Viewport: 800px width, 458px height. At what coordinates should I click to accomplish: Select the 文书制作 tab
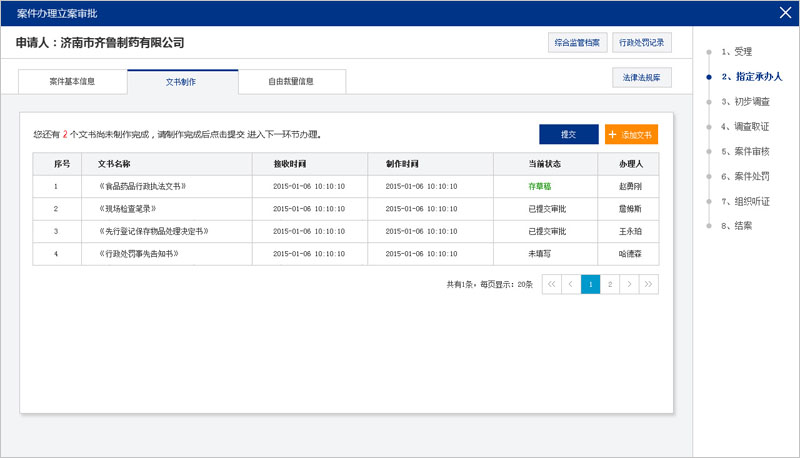(182, 82)
